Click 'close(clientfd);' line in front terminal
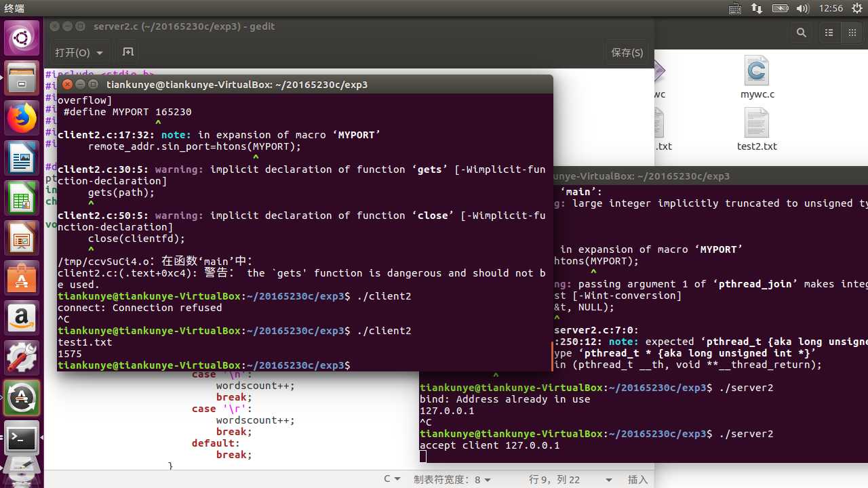 [136, 239]
